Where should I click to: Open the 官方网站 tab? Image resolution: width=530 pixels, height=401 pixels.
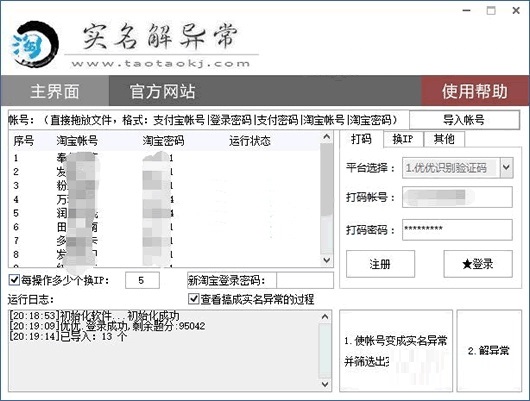click(x=163, y=91)
